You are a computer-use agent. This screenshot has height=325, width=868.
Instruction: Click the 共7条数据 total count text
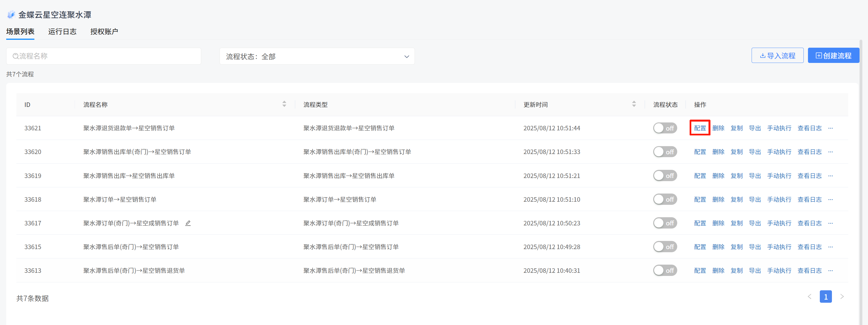coord(32,298)
